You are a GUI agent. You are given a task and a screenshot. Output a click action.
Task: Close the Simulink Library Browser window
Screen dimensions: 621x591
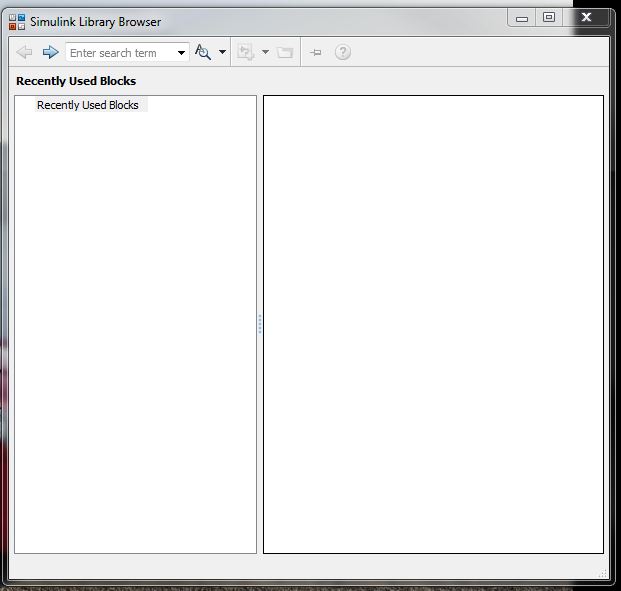pyautogui.click(x=586, y=18)
